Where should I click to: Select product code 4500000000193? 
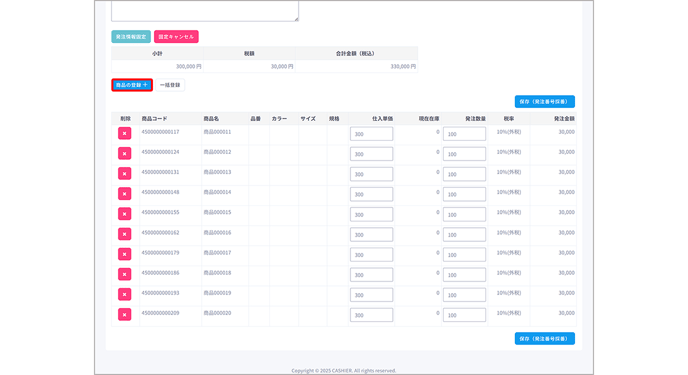160,293
